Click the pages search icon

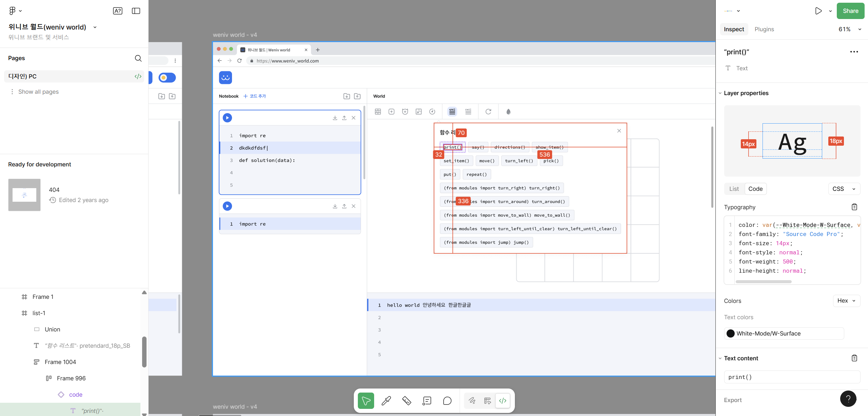138,58
